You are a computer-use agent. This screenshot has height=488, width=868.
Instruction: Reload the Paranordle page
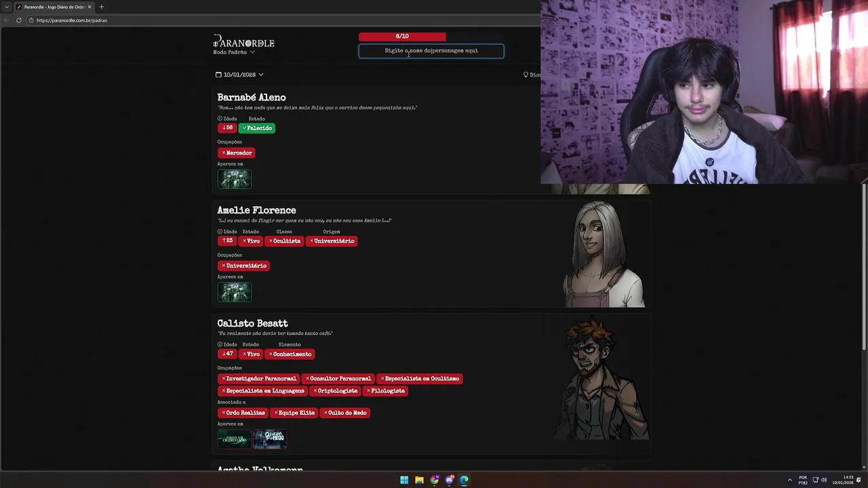click(19, 20)
